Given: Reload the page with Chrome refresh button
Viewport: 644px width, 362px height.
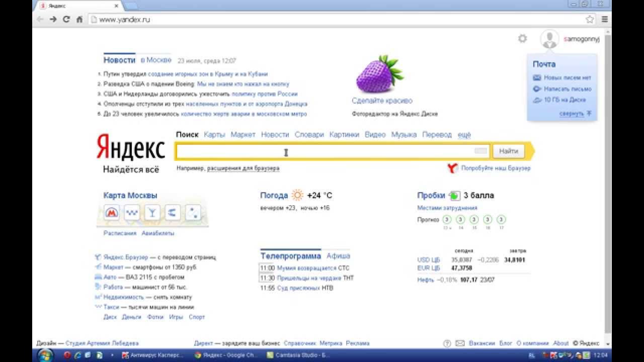Looking at the screenshot, I should (x=66, y=20).
